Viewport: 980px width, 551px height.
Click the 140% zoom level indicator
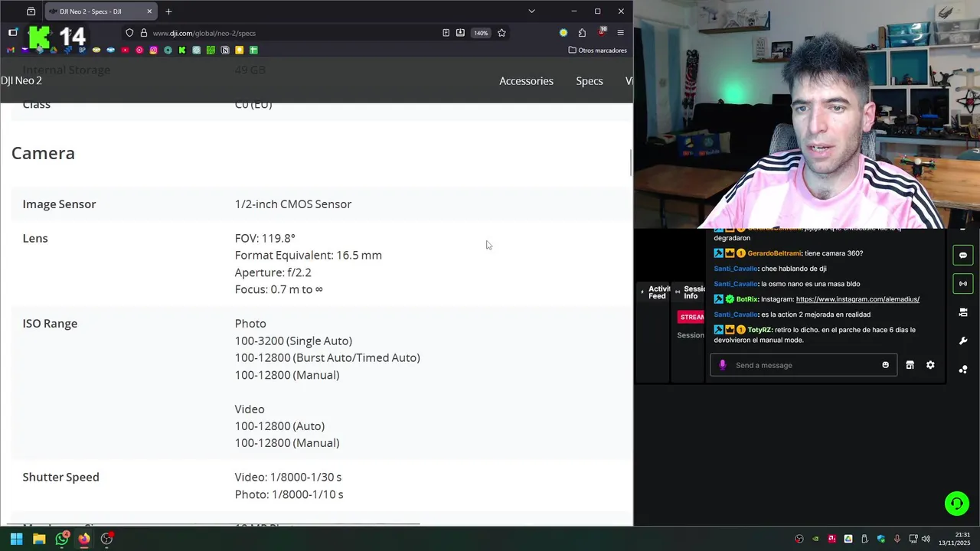481,33
